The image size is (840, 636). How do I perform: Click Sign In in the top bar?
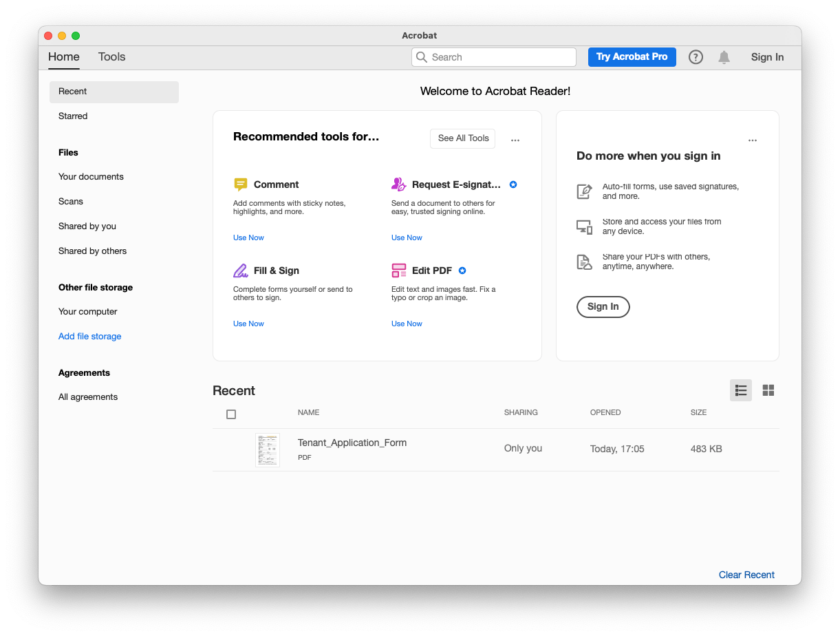pyautogui.click(x=767, y=57)
